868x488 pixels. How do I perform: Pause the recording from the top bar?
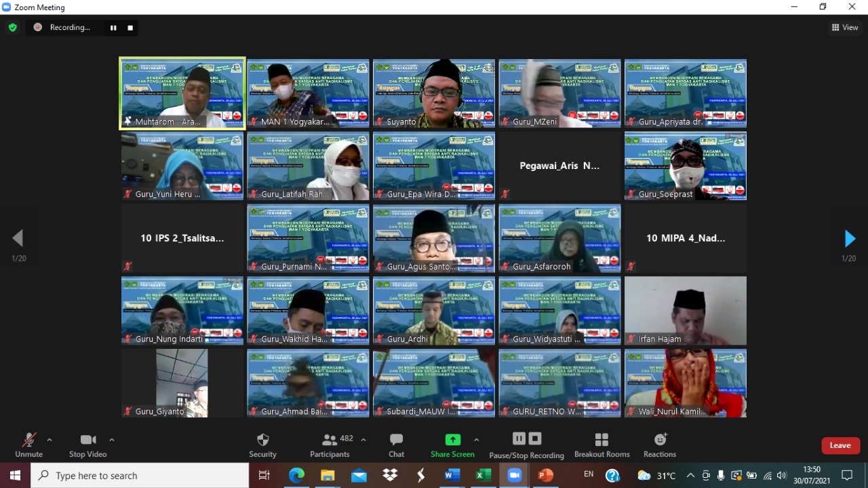[x=113, y=28]
